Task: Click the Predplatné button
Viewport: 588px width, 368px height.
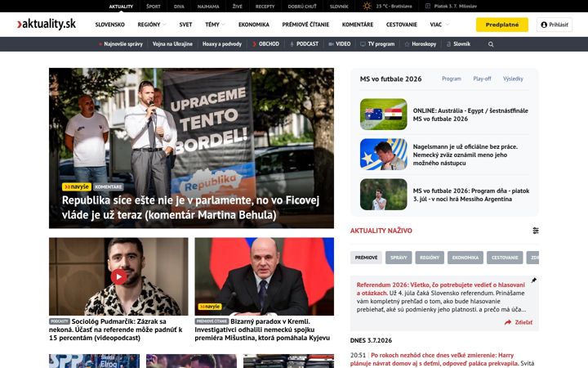Action: (502, 25)
